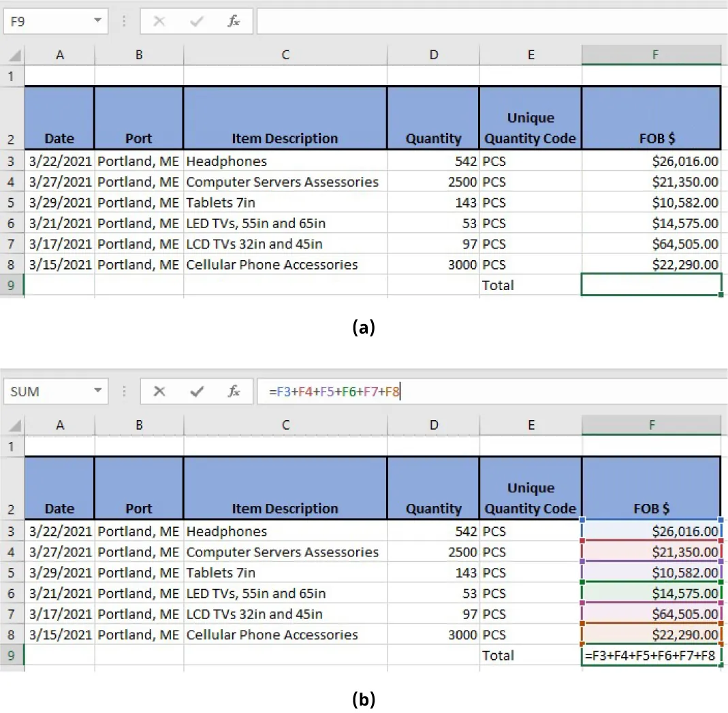Click the Insert Function (fx) icon in panel (b)
728x713 pixels.
tap(234, 391)
